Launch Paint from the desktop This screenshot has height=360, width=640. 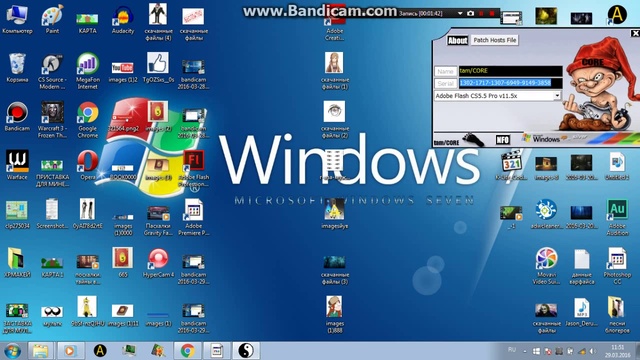pos(52,20)
